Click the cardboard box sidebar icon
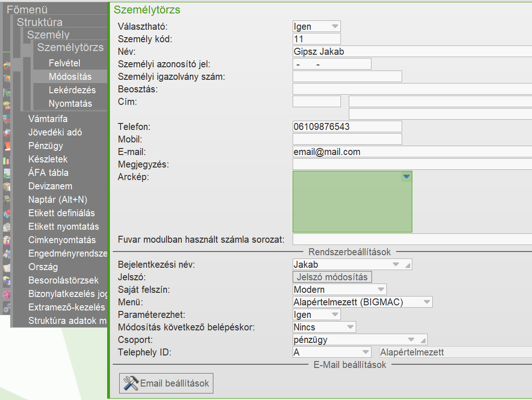This screenshot has width=532, height=400. pyautogui.click(x=7, y=187)
